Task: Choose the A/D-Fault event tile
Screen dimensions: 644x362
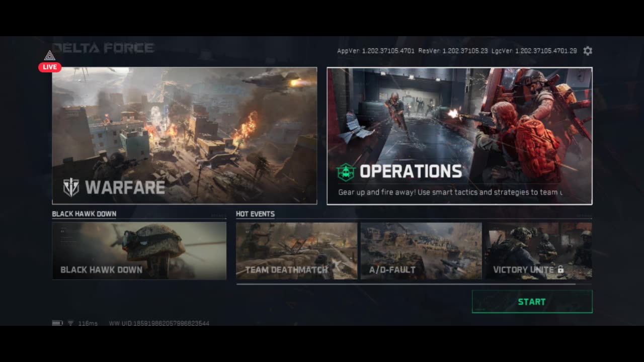Action: (x=421, y=251)
